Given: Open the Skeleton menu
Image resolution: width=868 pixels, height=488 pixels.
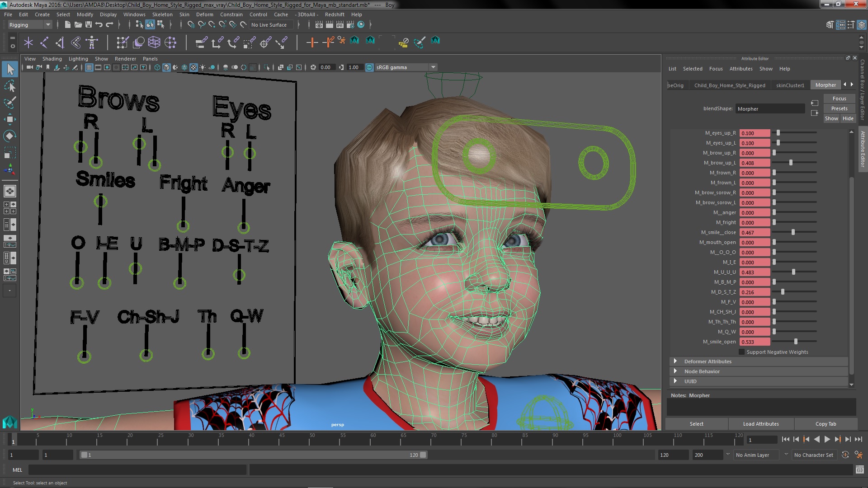Looking at the screenshot, I should coord(162,14).
